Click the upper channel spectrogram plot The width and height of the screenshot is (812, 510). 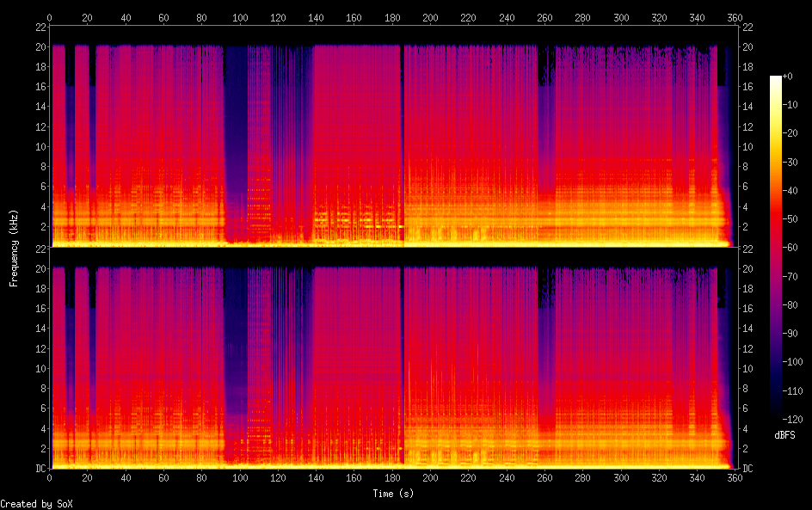[x=393, y=136]
